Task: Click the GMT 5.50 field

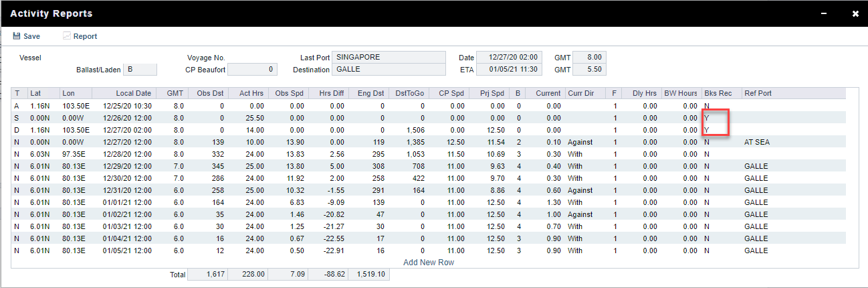Action: (x=590, y=70)
